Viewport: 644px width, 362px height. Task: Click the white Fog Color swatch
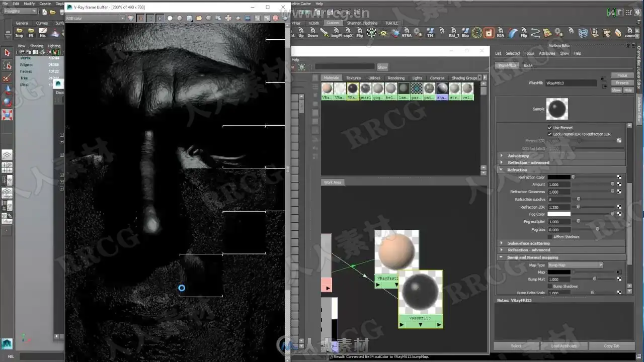tap(559, 214)
